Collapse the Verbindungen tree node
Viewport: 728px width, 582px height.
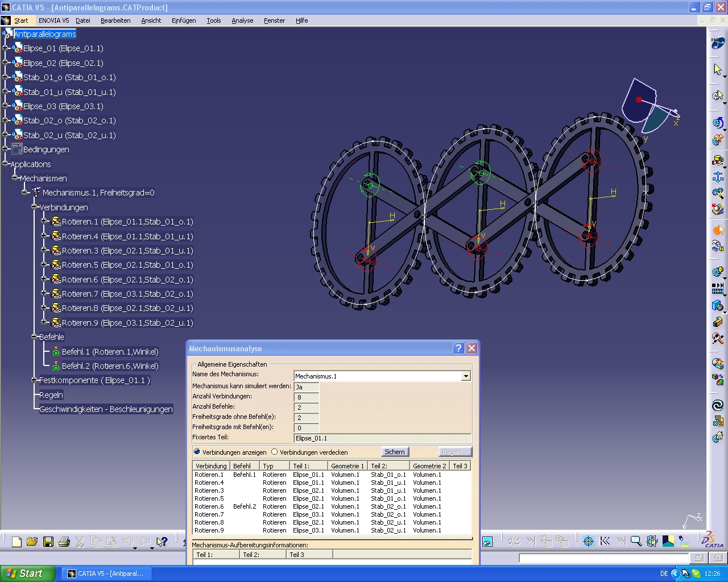coord(34,207)
